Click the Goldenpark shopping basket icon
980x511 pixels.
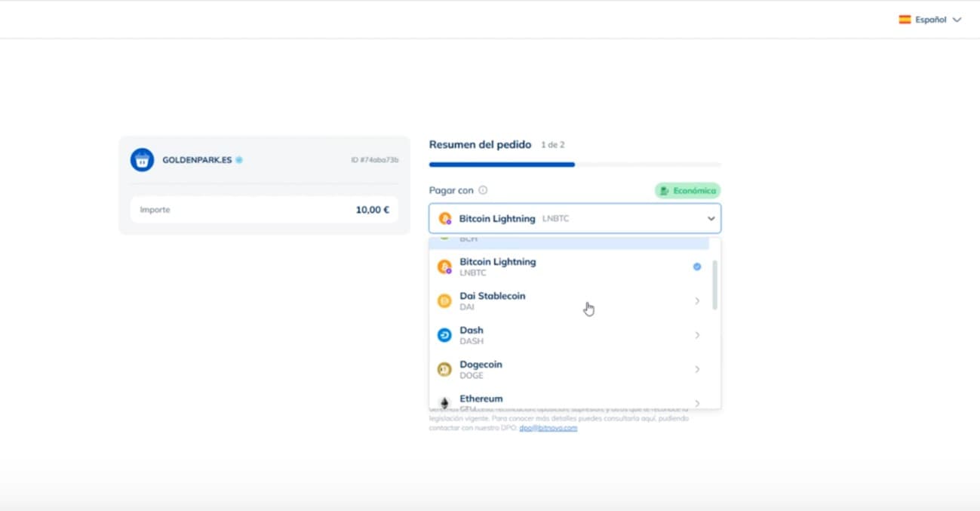pyautogui.click(x=142, y=160)
